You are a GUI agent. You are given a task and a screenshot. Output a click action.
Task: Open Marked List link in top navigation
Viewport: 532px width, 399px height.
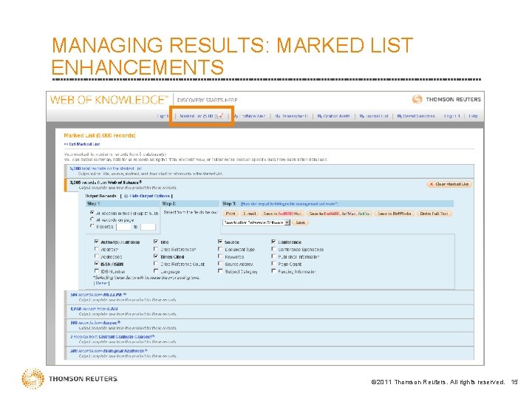(199, 116)
